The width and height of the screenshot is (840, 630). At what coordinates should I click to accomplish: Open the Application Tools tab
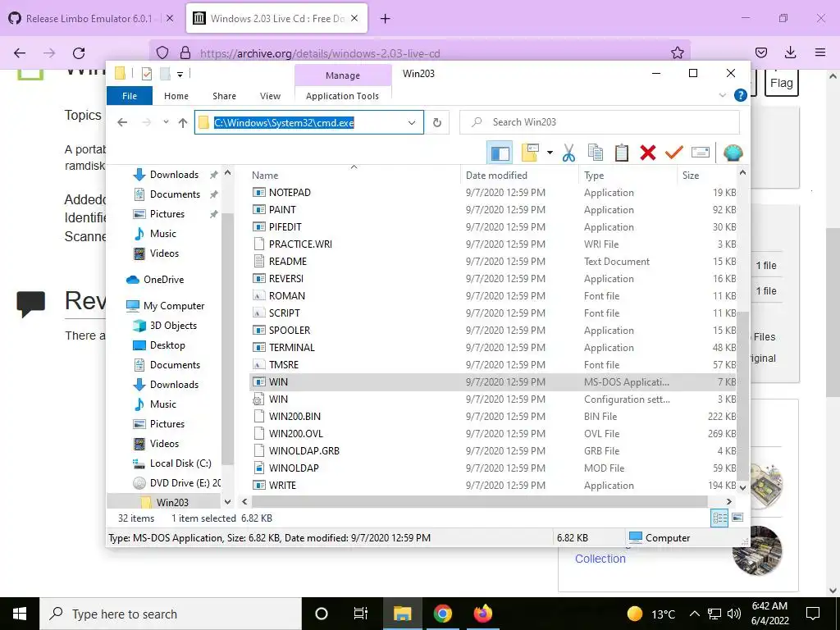[342, 96]
